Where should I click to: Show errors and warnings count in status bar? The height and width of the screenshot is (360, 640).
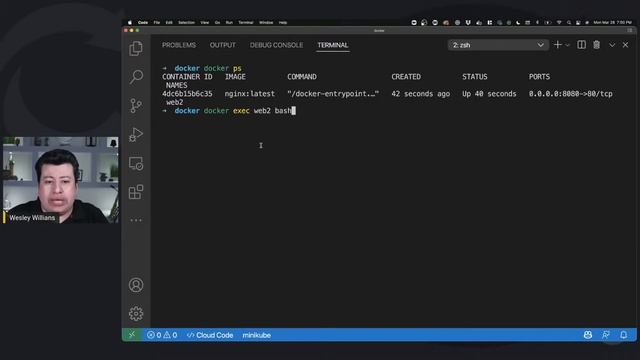(x=162, y=335)
